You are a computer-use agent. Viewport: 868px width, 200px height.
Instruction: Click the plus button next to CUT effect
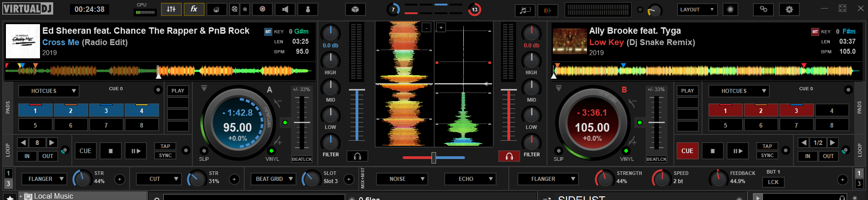tap(234, 179)
